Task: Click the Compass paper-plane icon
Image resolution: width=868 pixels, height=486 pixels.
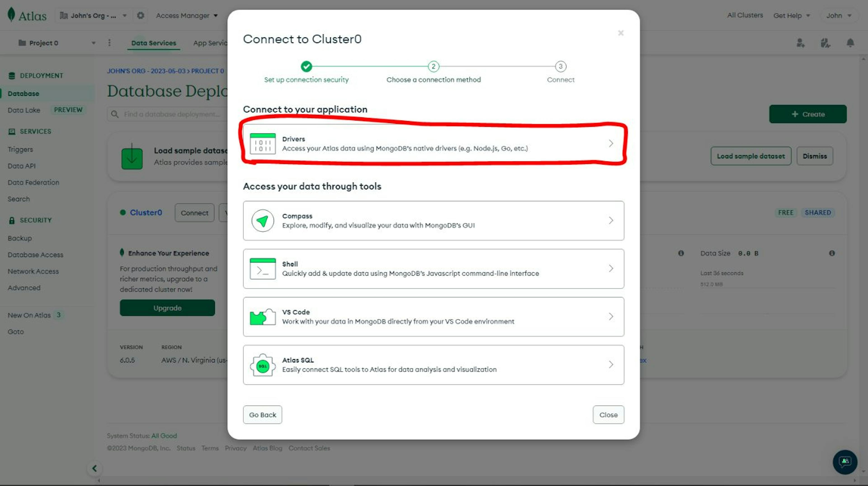Action: click(263, 221)
